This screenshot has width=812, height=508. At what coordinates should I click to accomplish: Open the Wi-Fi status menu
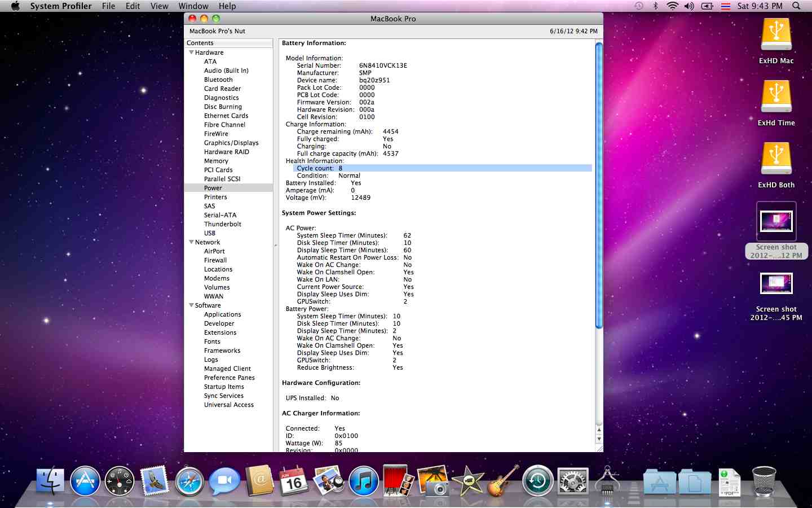pyautogui.click(x=672, y=6)
